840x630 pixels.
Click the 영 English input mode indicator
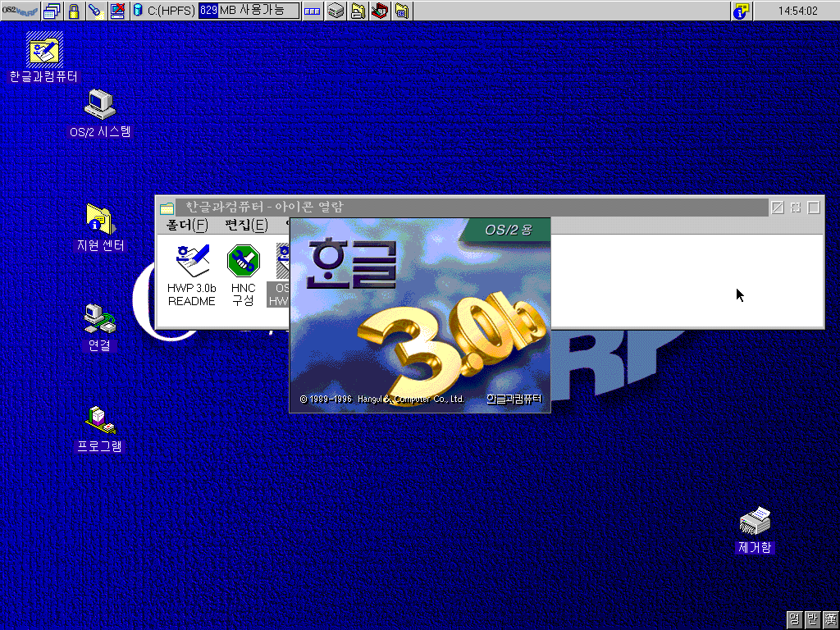coord(795,620)
